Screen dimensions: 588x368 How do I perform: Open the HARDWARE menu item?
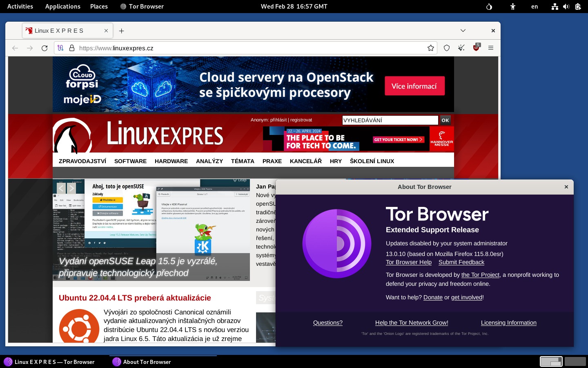(x=171, y=161)
